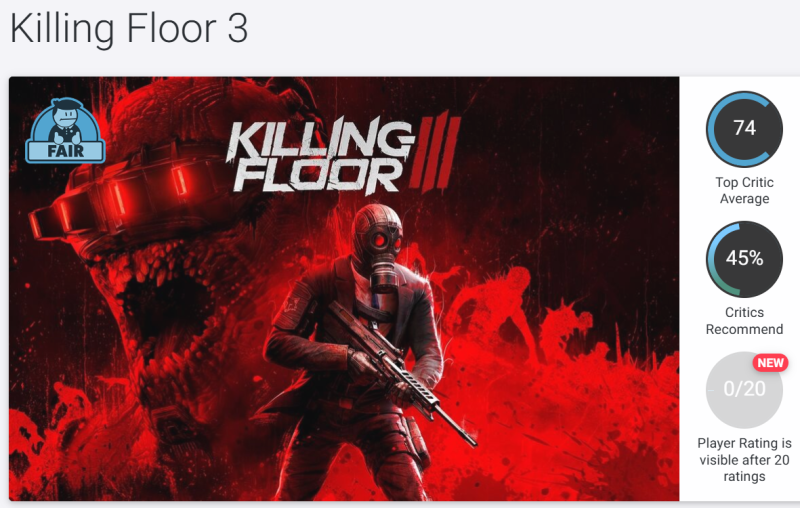Click the Killing Floor 3 page title
The height and width of the screenshot is (508, 800).
[x=129, y=29]
